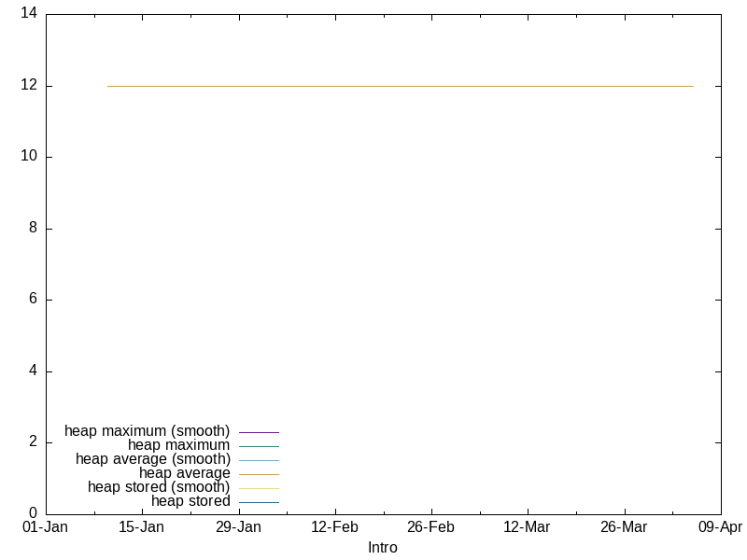Click the 'heap average (smooth)' legend label
Image resolution: width=747 pixels, height=560 pixels.
(152, 459)
